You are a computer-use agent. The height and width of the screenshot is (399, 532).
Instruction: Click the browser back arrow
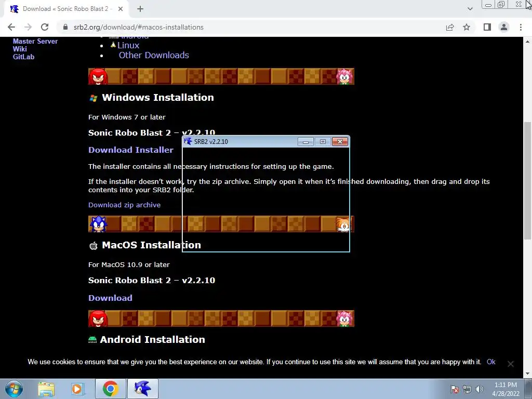coord(11,27)
